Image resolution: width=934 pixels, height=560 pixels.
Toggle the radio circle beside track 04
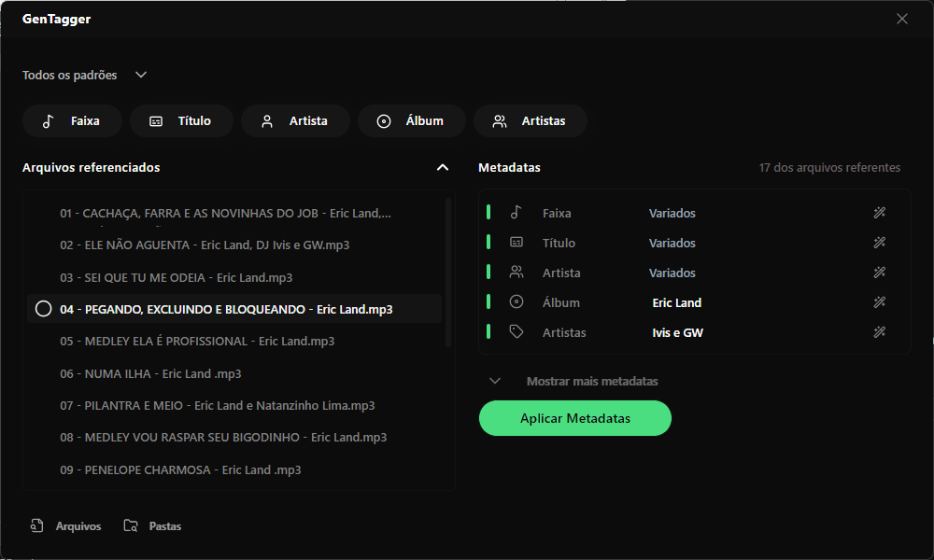click(43, 309)
